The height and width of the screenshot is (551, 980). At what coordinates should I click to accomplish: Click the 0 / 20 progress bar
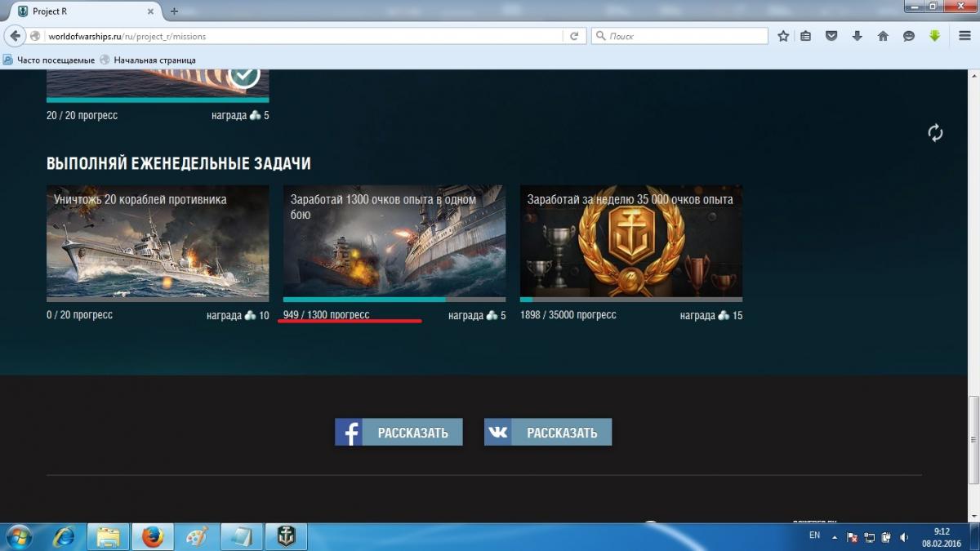pos(158,300)
